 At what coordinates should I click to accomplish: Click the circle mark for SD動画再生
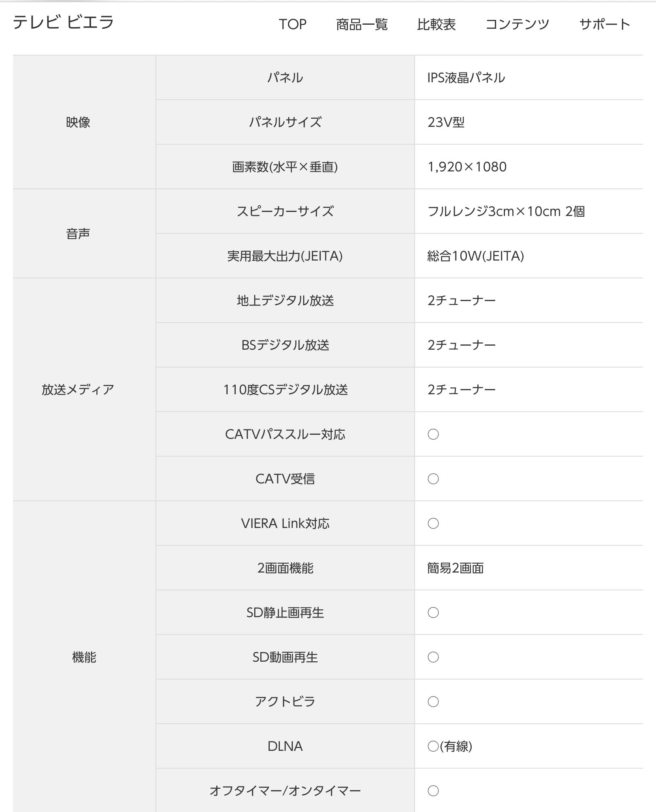[433, 657]
